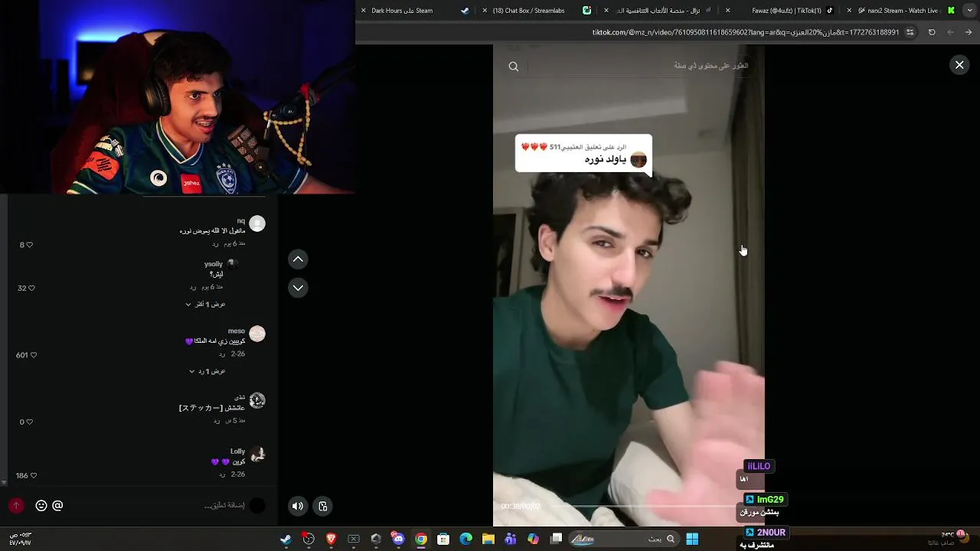Open the tab list dropdown chevron
The height and width of the screenshot is (551, 980).
[971, 11]
